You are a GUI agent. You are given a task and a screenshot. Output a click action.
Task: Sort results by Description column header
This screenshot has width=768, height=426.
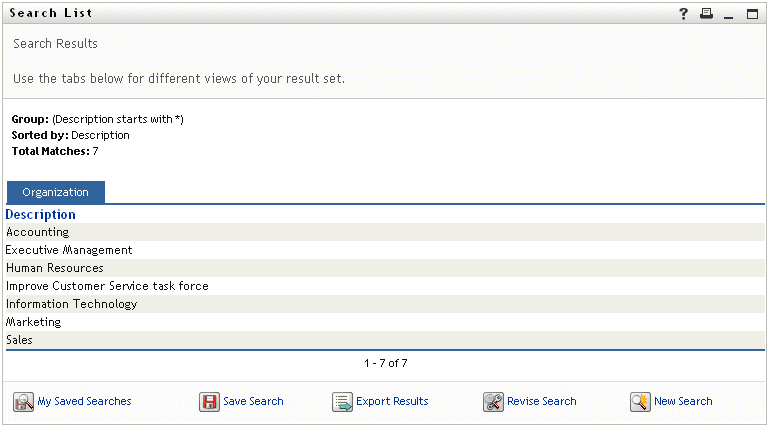[41, 214]
